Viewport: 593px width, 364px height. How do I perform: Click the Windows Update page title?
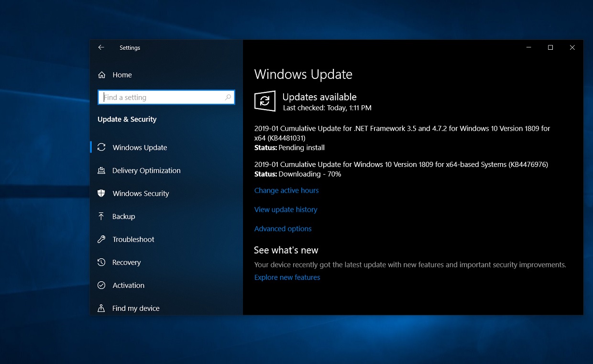coord(303,75)
